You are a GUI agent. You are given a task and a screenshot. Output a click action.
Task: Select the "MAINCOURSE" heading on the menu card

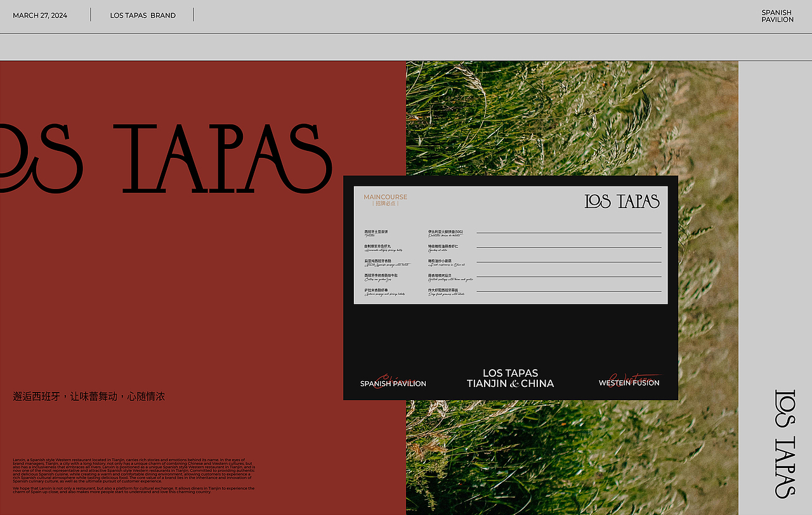[385, 197]
